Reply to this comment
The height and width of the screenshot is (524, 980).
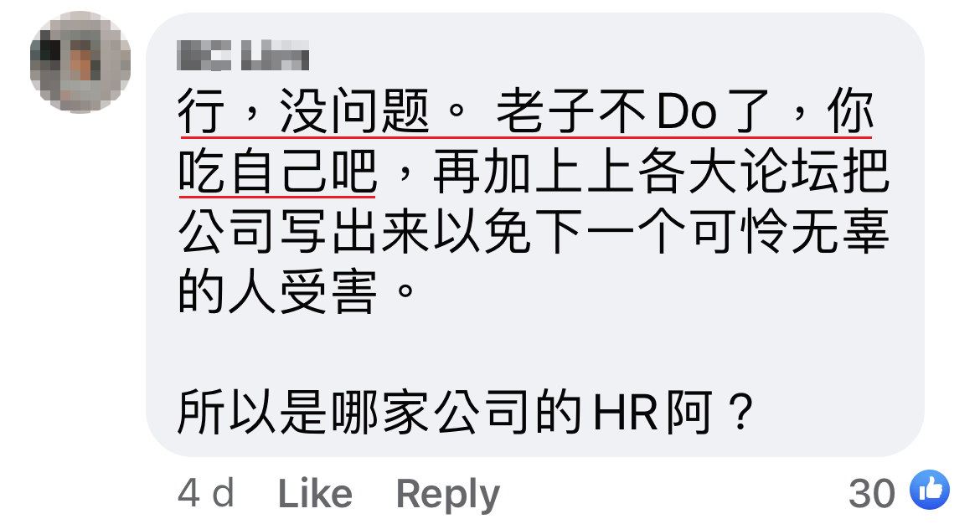448,495
